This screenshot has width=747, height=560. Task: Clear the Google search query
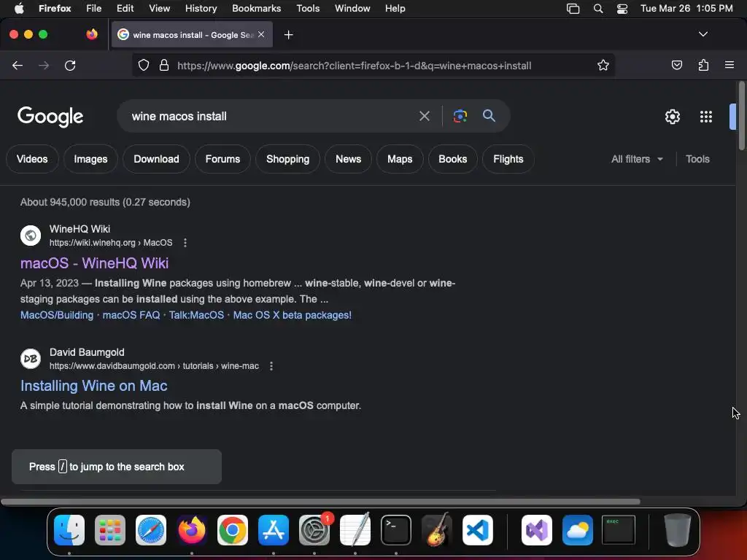point(424,116)
